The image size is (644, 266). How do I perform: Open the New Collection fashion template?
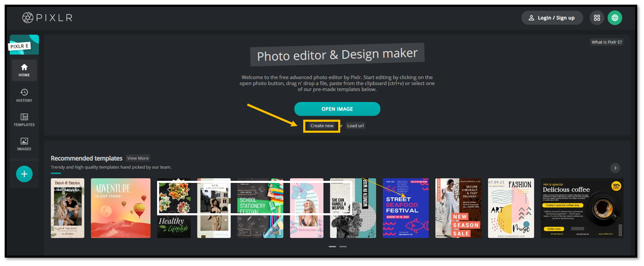click(214, 208)
